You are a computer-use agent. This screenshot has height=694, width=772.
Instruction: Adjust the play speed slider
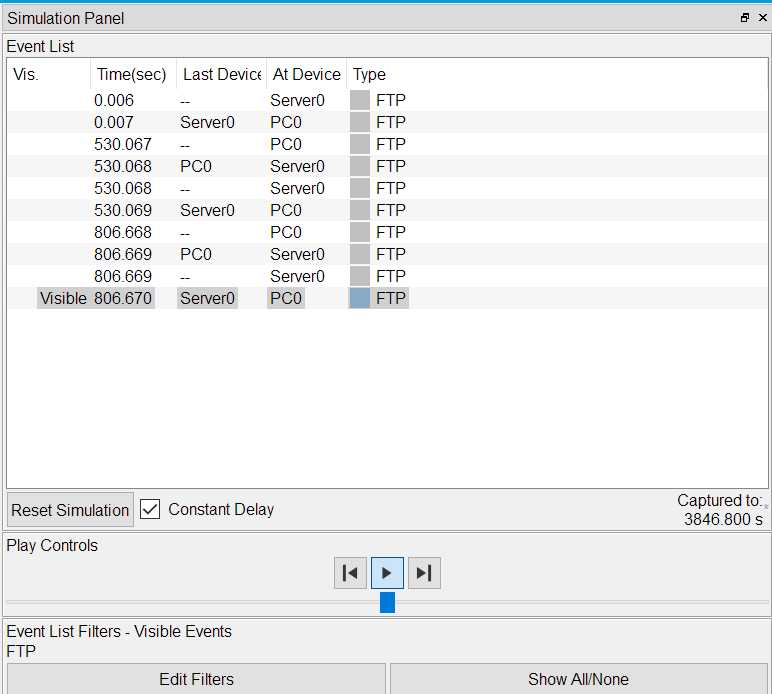point(387,602)
